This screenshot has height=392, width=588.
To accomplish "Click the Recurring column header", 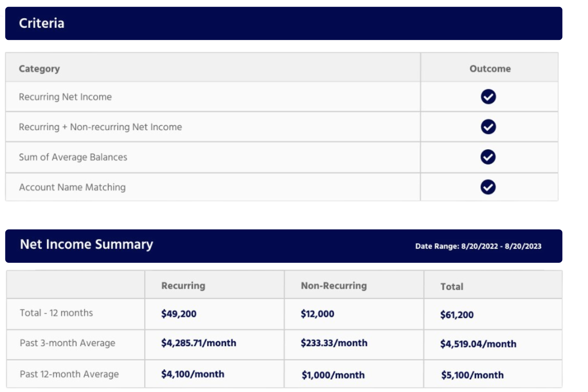I will (183, 286).
